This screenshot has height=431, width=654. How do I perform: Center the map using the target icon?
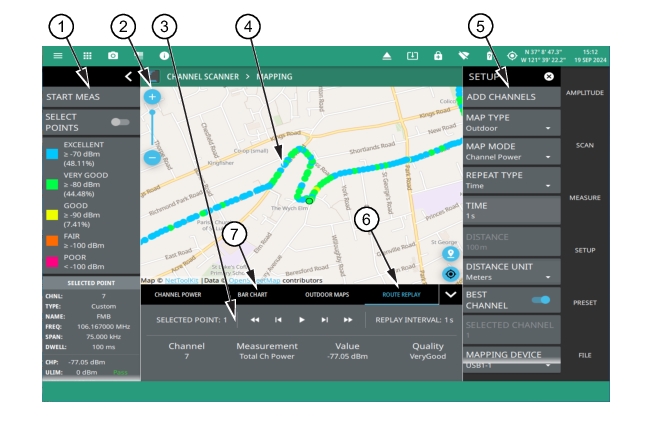click(x=450, y=273)
